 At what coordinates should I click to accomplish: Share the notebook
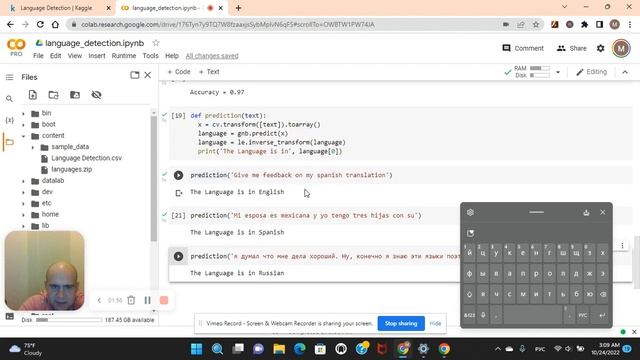pos(571,48)
